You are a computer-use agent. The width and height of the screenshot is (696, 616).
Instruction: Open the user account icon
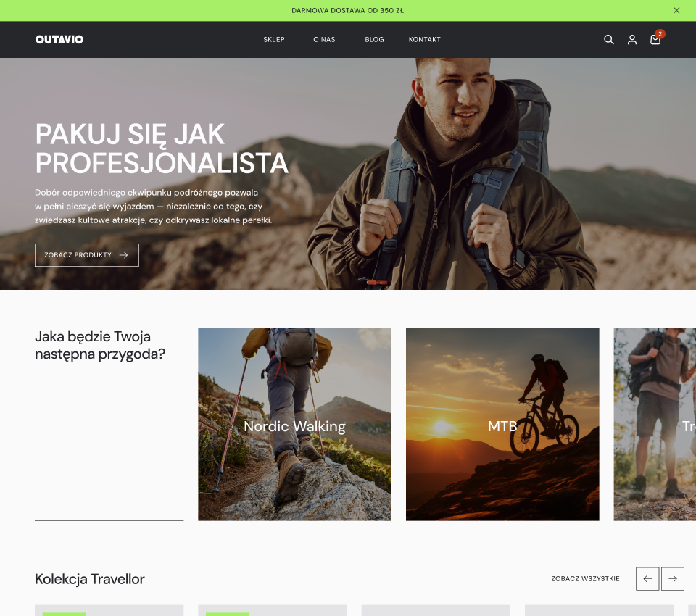(632, 40)
